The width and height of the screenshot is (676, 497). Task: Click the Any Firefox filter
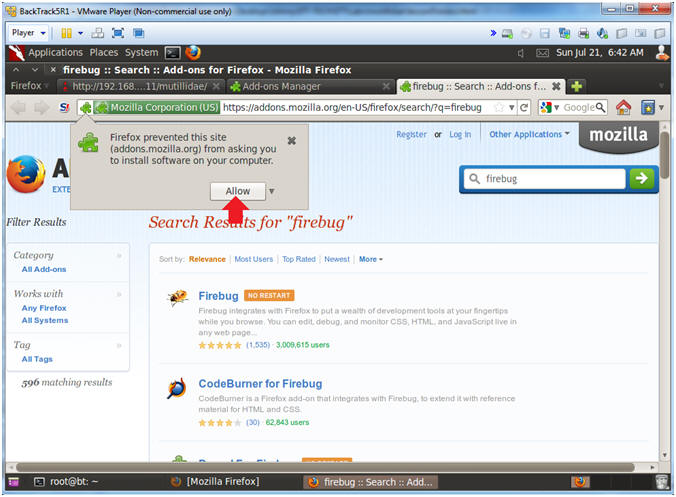coord(44,308)
